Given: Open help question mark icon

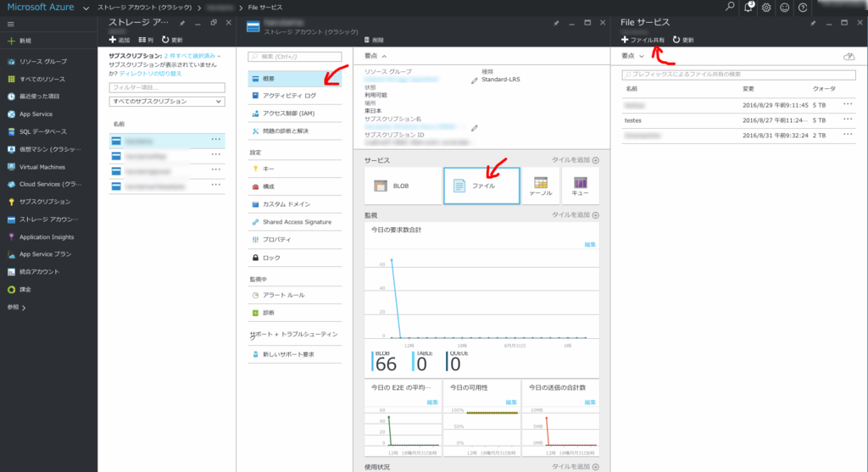Looking at the screenshot, I should [x=803, y=8].
